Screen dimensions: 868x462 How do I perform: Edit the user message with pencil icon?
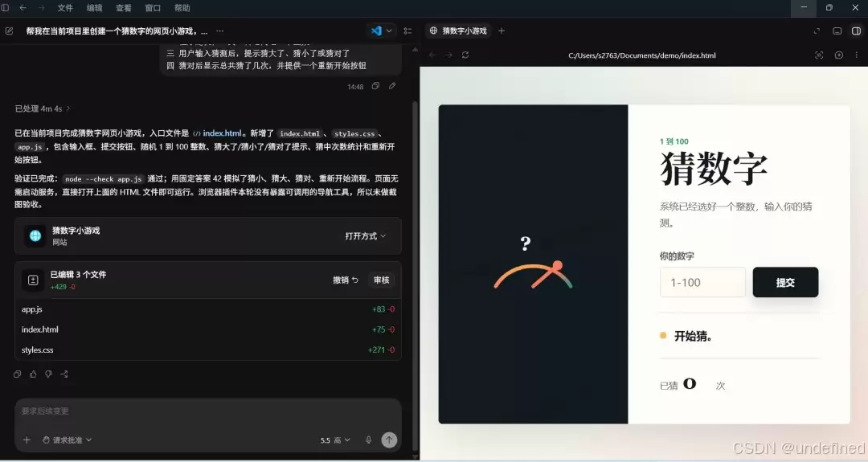[392, 86]
